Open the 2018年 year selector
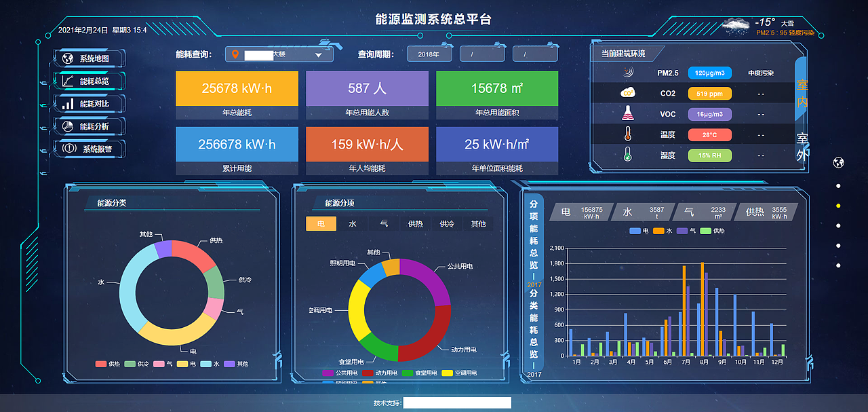The image size is (868, 412). tap(429, 54)
